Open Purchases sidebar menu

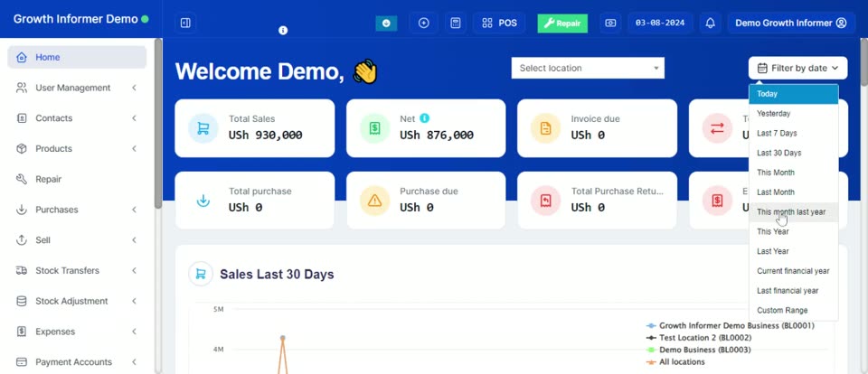(77, 209)
